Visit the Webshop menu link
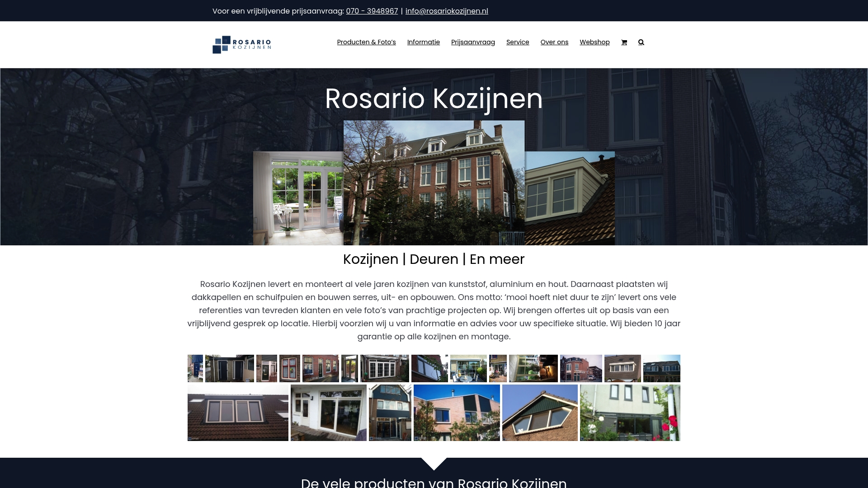 (594, 42)
